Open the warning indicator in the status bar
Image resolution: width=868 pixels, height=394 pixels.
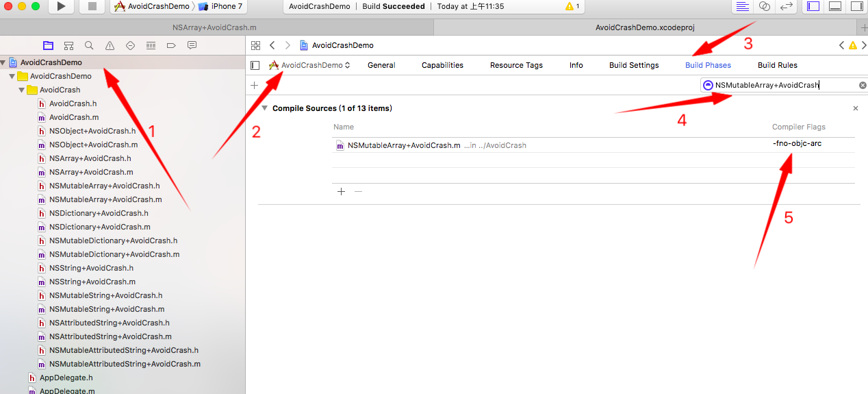click(x=572, y=6)
